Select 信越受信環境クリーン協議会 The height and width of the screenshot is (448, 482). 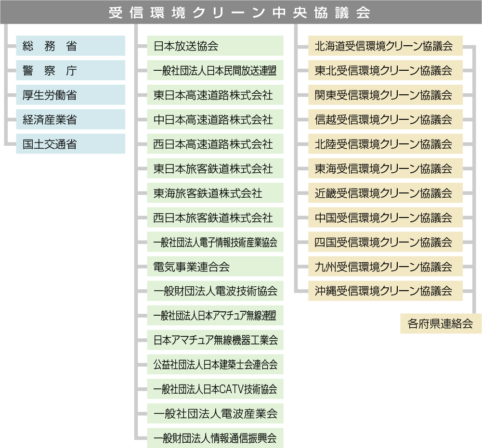point(386,119)
